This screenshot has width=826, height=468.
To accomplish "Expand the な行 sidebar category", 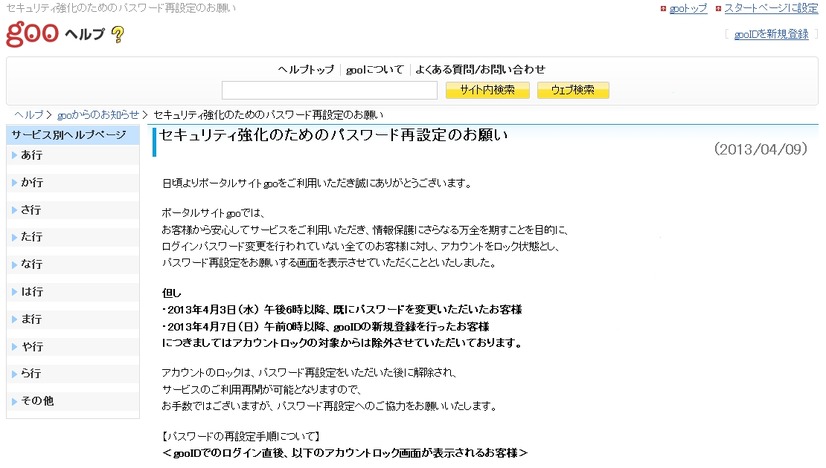I will tap(73, 265).
